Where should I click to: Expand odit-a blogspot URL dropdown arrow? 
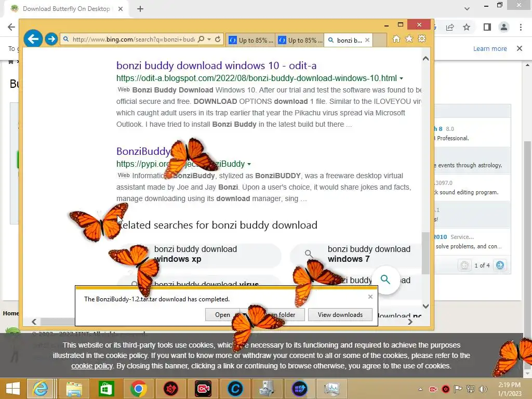pos(402,78)
